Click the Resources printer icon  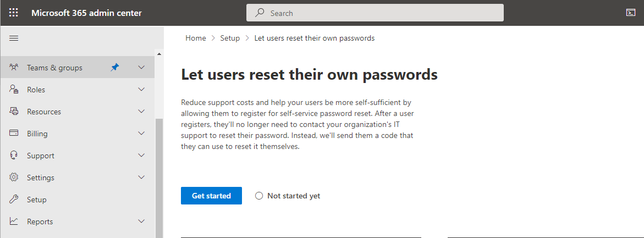[x=14, y=111]
